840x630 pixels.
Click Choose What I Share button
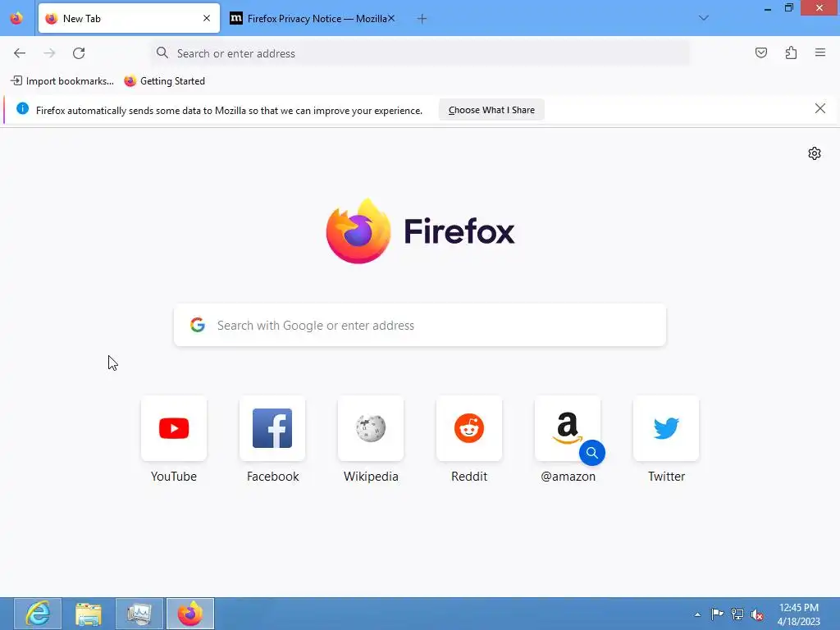(x=491, y=110)
